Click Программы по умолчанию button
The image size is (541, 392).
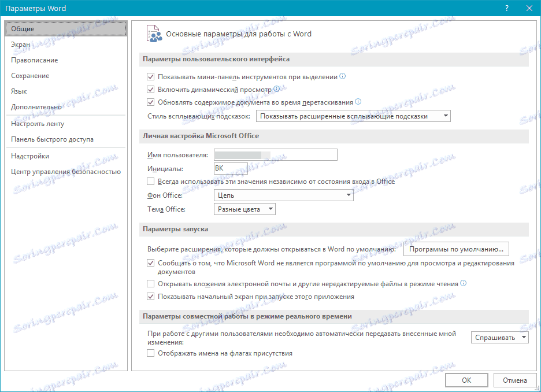pyautogui.click(x=456, y=249)
